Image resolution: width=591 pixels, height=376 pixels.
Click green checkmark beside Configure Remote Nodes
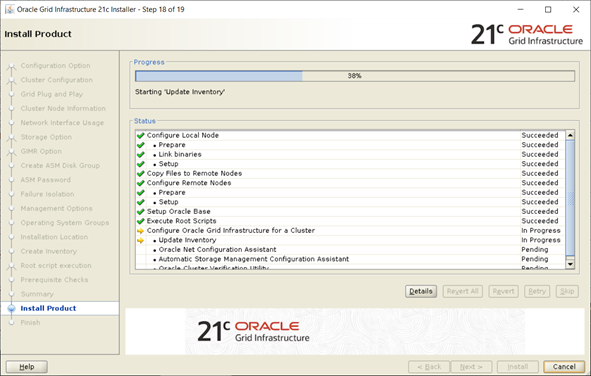pos(141,183)
